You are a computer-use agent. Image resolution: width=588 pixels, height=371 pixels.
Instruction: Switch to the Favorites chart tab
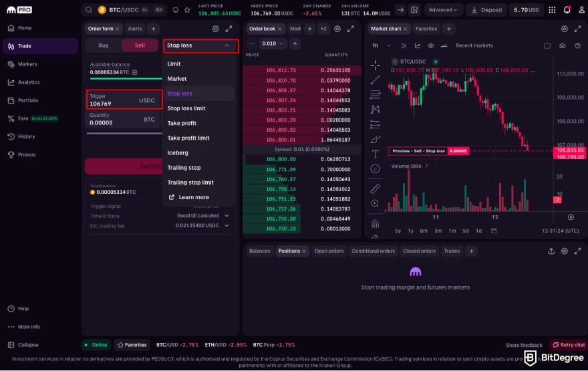(x=426, y=29)
